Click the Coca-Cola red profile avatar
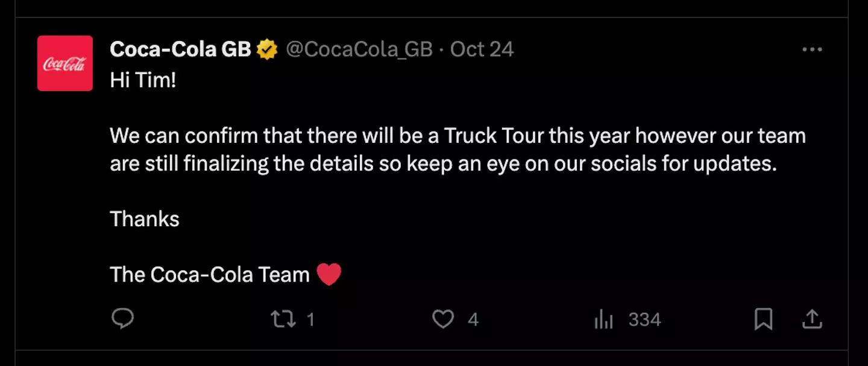868x366 pixels. click(x=65, y=63)
